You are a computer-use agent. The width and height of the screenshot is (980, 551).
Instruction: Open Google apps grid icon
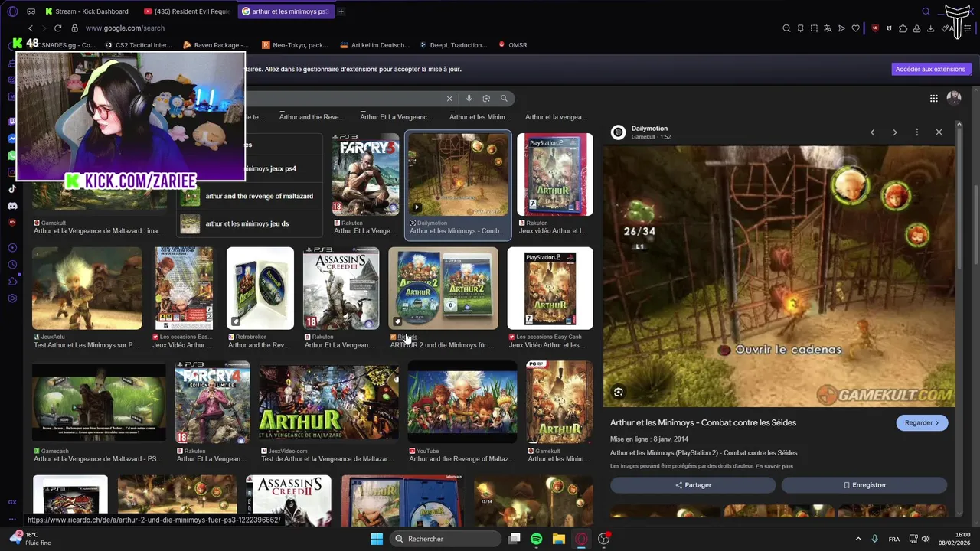(934, 98)
